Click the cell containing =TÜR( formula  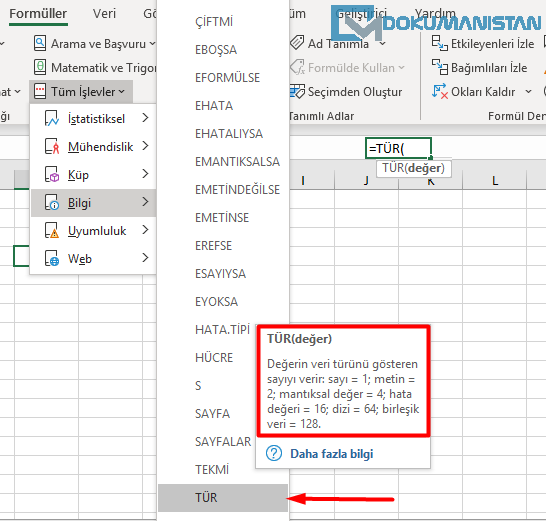[x=398, y=148]
